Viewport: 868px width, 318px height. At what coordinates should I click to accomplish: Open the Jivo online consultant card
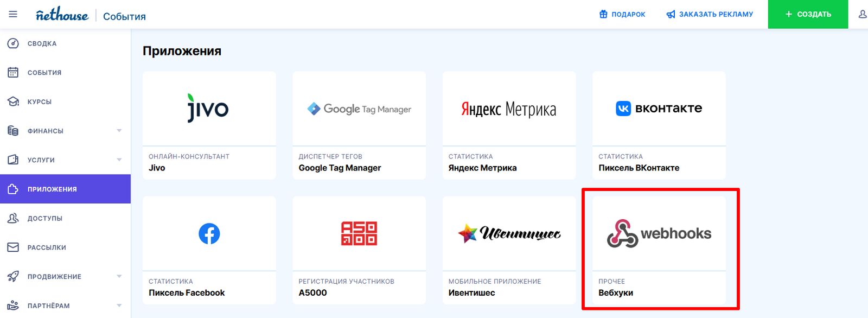click(209, 125)
